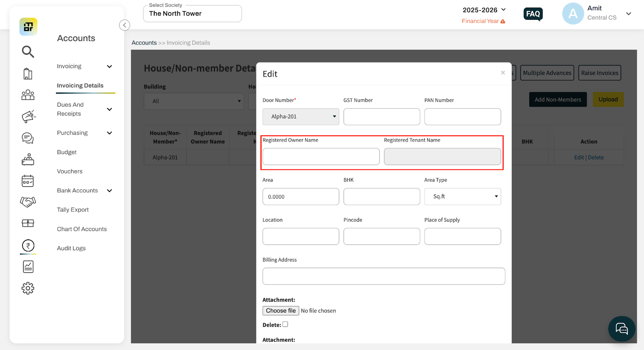
Task: Click the Accounts breadcrumb link
Action: click(144, 43)
